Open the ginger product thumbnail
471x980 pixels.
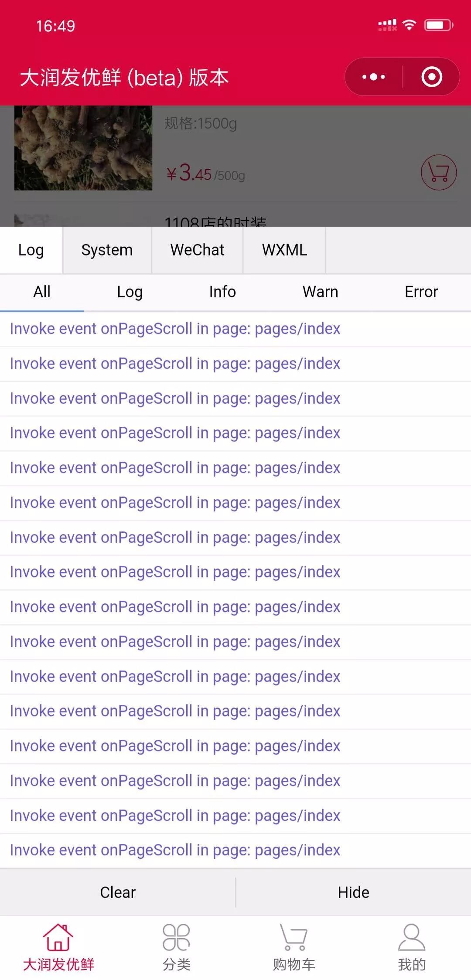pyautogui.click(x=83, y=148)
